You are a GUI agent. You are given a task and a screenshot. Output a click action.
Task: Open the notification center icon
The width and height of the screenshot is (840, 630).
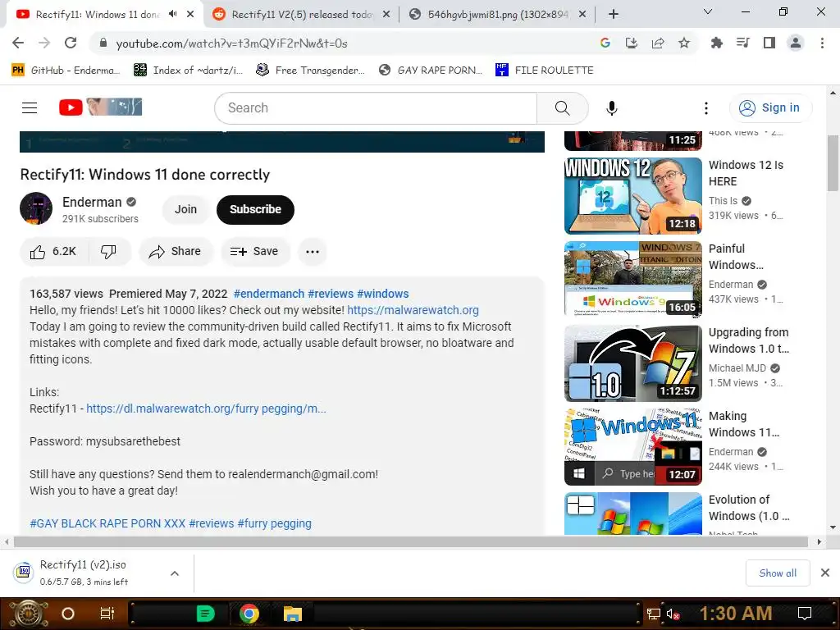point(804,614)
